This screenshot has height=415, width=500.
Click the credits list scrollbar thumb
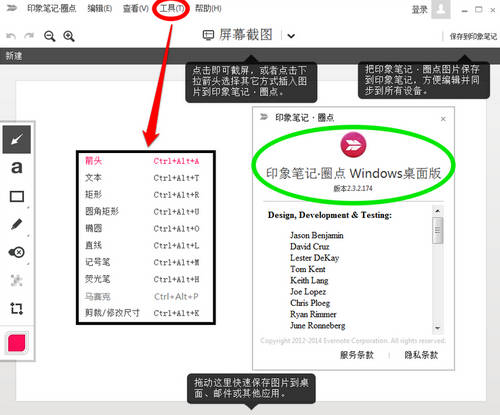438,230
